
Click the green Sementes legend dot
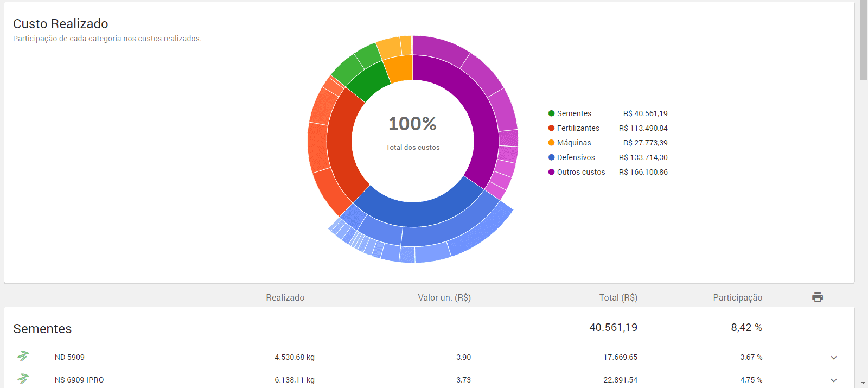coord(551,113)
